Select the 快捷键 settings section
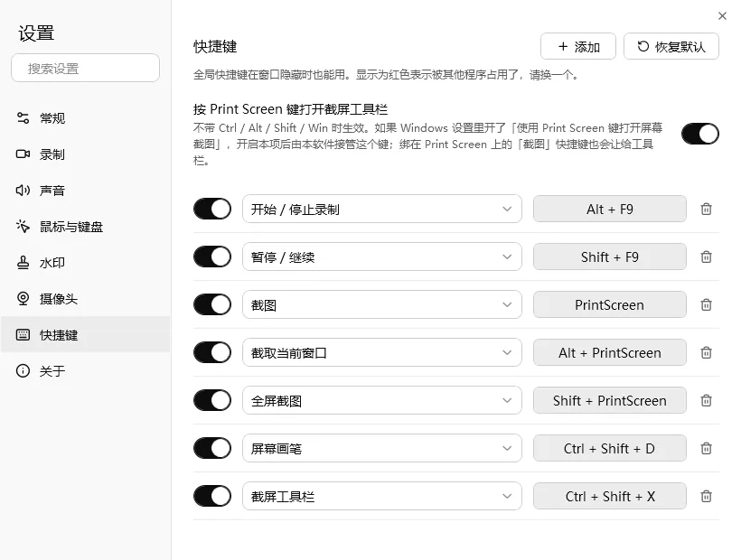 [x=85, y=335]
